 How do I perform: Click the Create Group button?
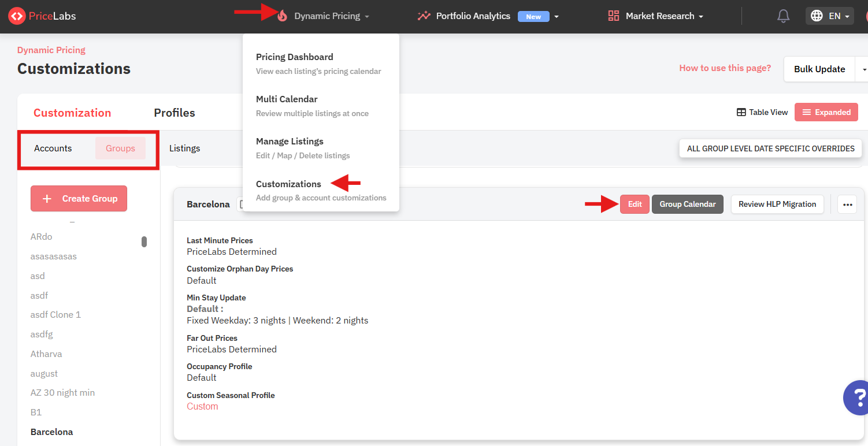79,199
